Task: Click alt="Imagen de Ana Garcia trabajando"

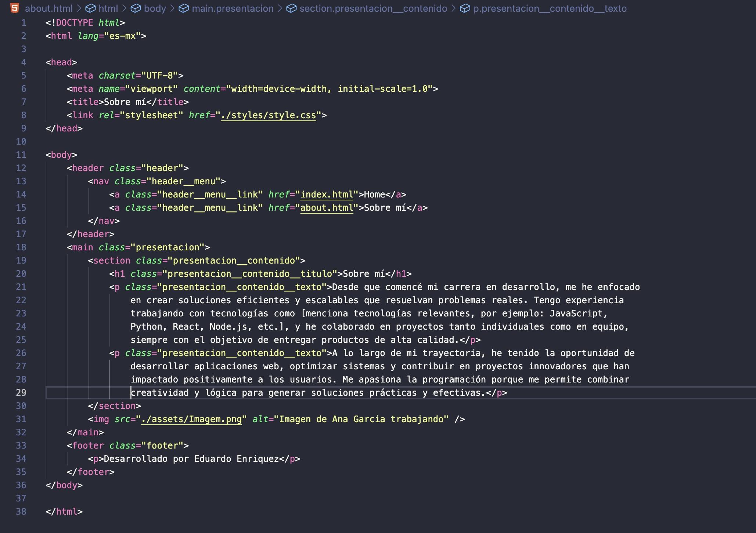Action: coord(350,419)
